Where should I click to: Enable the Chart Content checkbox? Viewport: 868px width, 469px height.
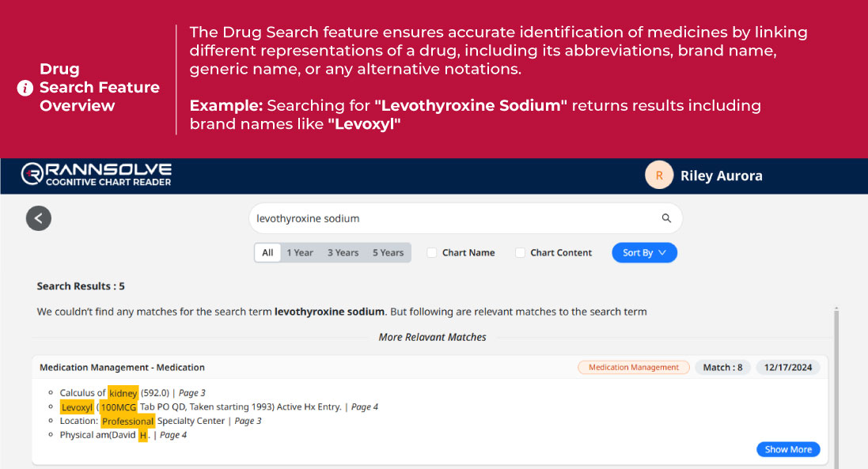tap(520, 253)
